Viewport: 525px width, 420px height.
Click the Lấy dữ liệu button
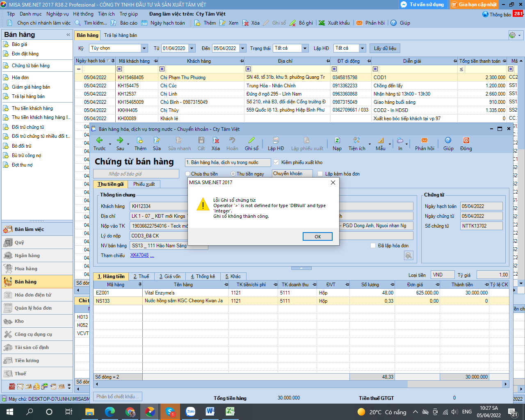[385, 48]
